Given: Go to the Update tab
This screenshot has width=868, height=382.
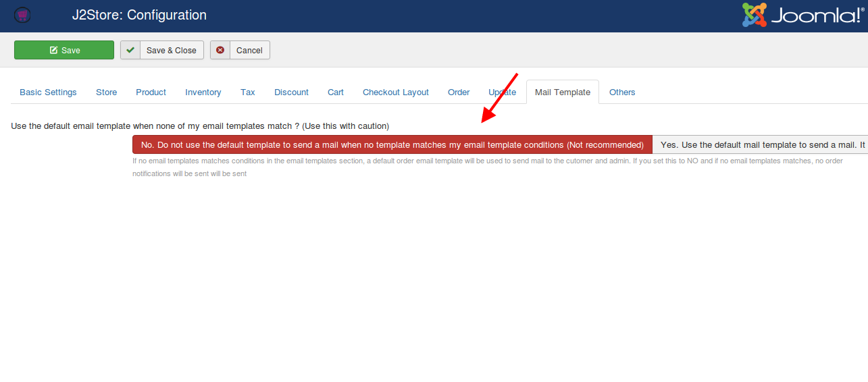Looking at the screenshot, I should click(x=502, y=92).
